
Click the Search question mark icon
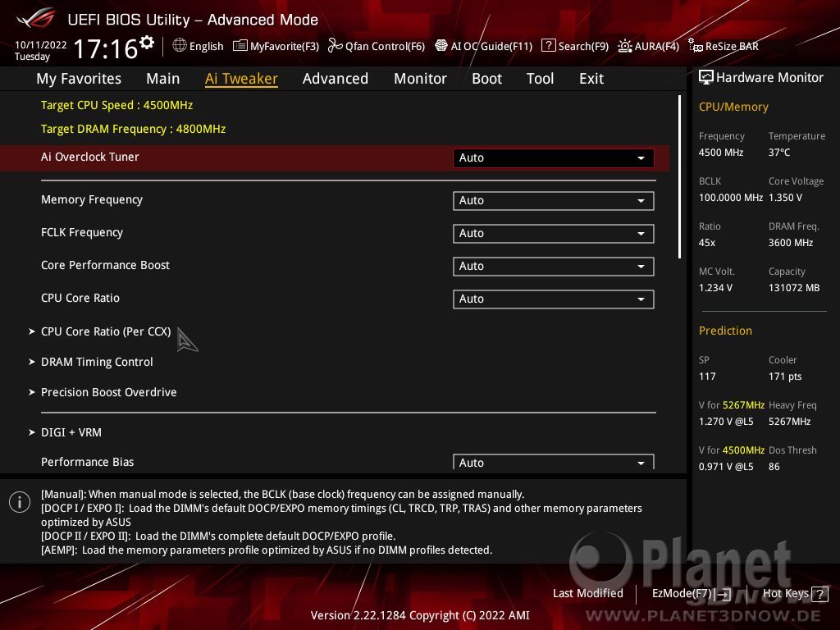click(x=549, y=46)
